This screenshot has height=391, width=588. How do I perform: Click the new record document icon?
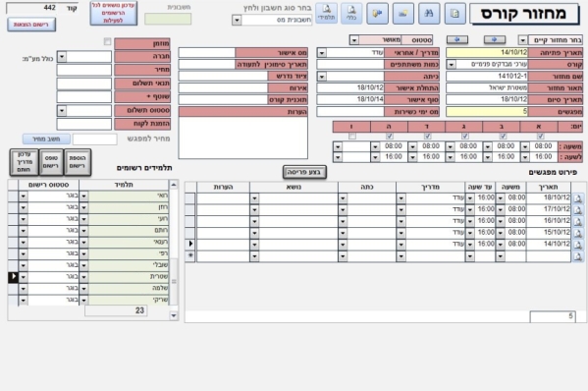coord(454,14)
